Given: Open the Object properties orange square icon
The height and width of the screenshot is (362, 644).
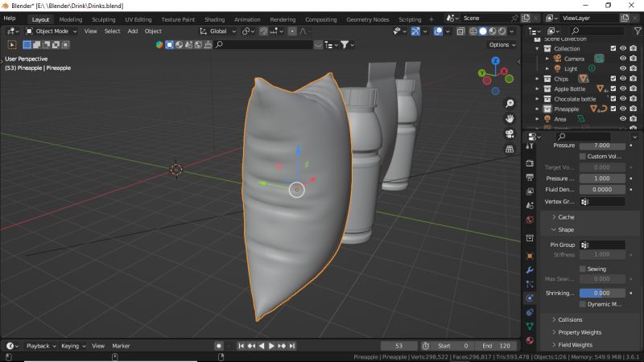Looking at the screenshot, I should point(530,256).
